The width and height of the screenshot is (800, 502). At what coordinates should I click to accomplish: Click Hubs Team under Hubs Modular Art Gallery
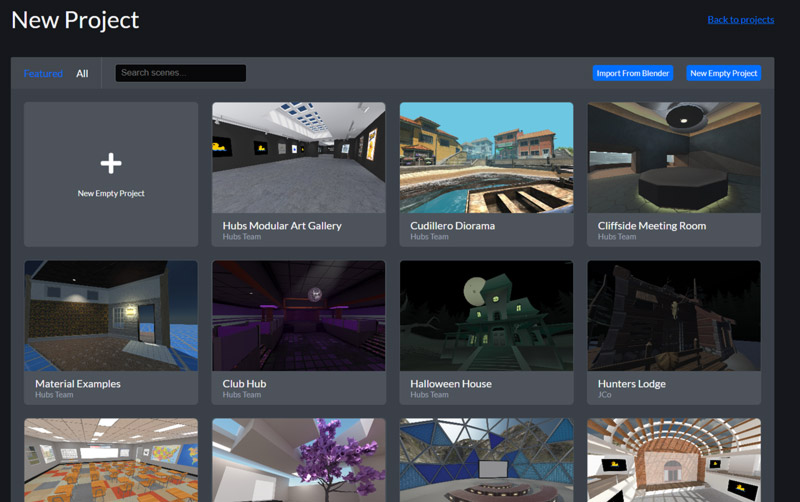click(241, 237)
